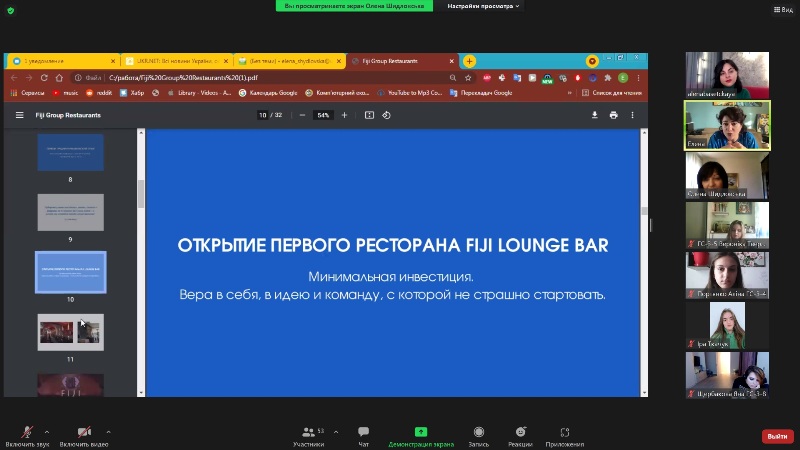Open view options dropdown at top
The height and width of the screenshot is (450, 800).
pyautogui.click(x=483, y=6)
